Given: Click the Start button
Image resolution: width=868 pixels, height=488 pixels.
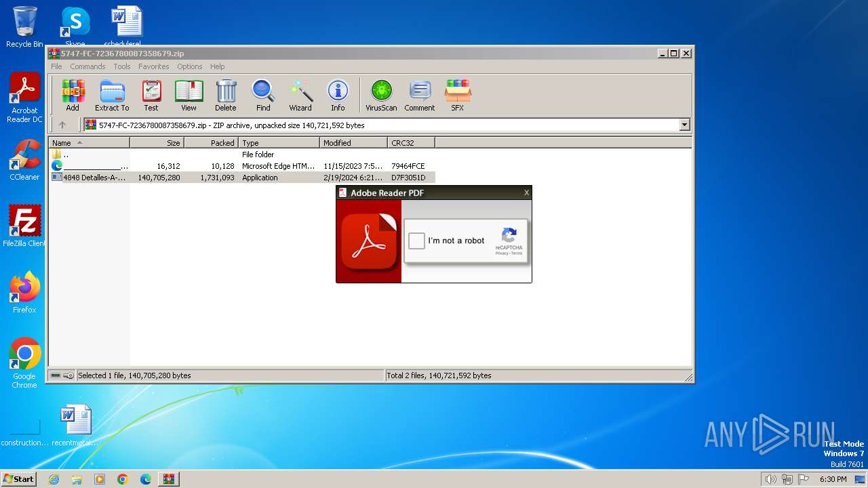Looking at the screenshot, I should (18, 479).
